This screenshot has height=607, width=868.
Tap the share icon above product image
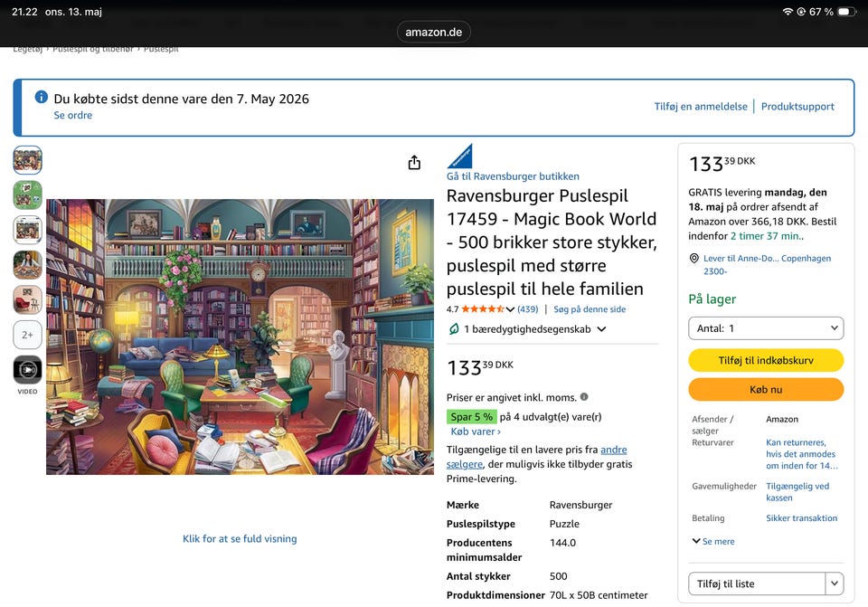point(414,162)
